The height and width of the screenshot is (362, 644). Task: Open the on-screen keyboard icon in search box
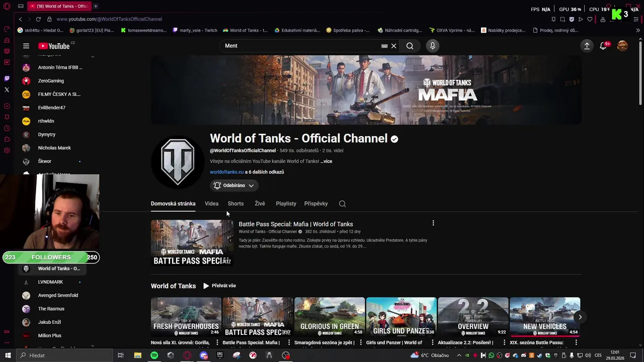pos(384,46)
